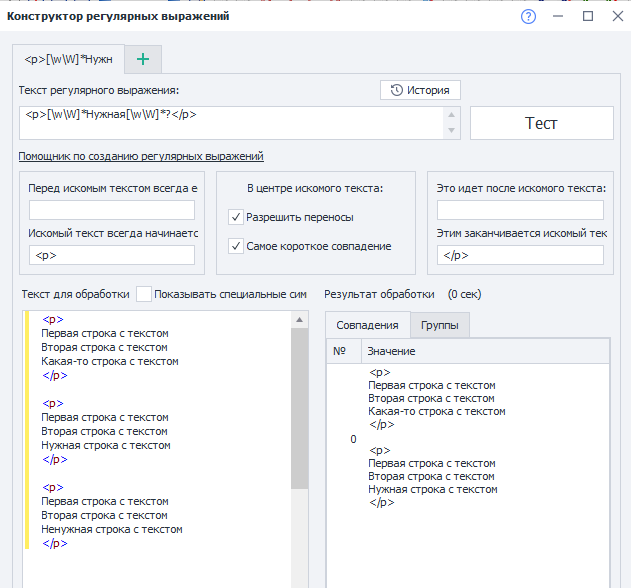This screenshot has height=588, width=631.
Task: Click the regex text input field
Action: (x=231, y=123)
